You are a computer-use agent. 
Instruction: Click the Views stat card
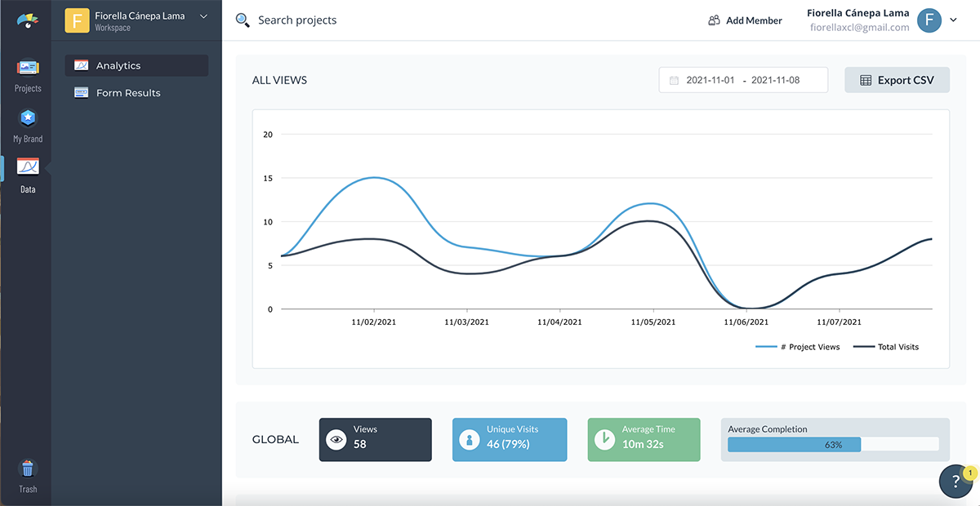[375, 439]
